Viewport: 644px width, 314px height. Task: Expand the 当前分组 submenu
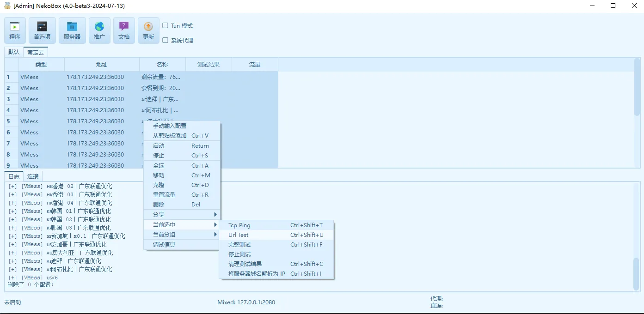pyautogui.click(x=182, y=235)
